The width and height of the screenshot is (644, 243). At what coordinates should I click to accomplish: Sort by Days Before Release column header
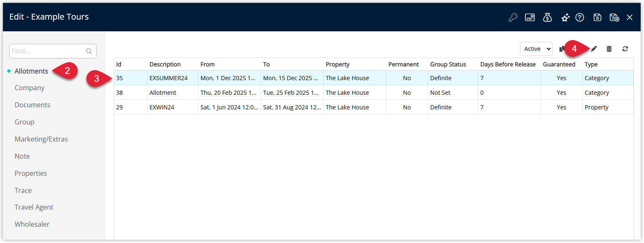(x=509, y=64)
